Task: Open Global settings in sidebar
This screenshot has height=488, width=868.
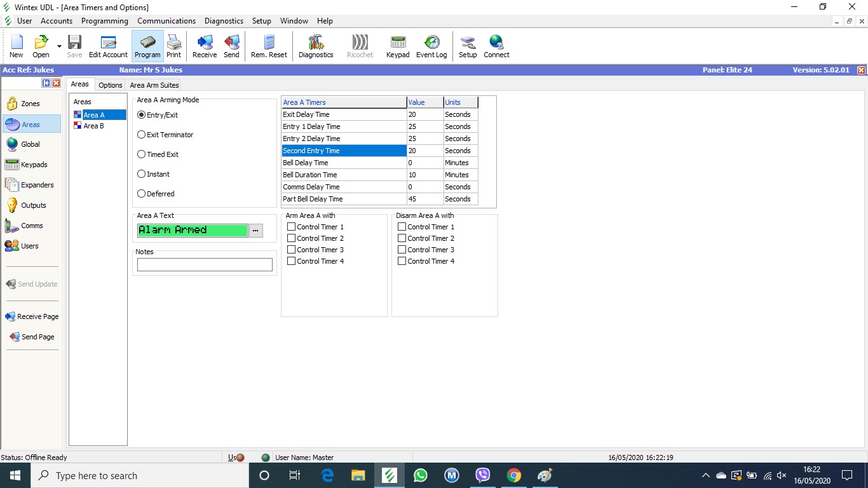Action: pyautogui.click(x=31, y=144)
